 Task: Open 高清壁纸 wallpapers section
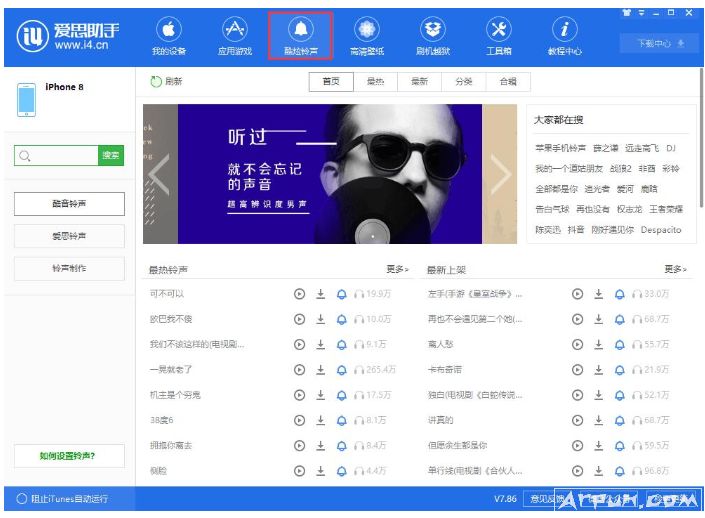click(367, 37)
